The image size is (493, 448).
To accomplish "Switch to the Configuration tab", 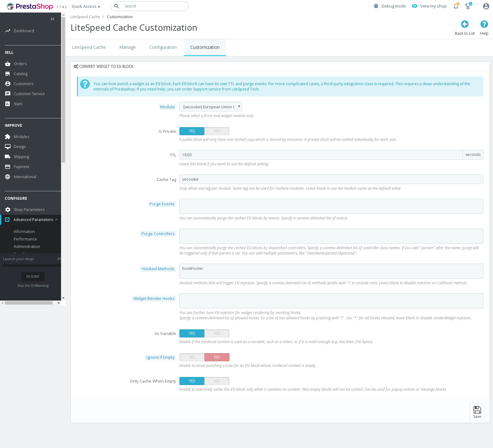I will (163, 47).
